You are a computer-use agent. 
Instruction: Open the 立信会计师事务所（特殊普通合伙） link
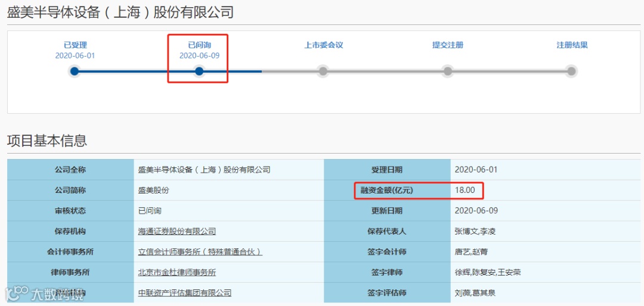point(200,252)
